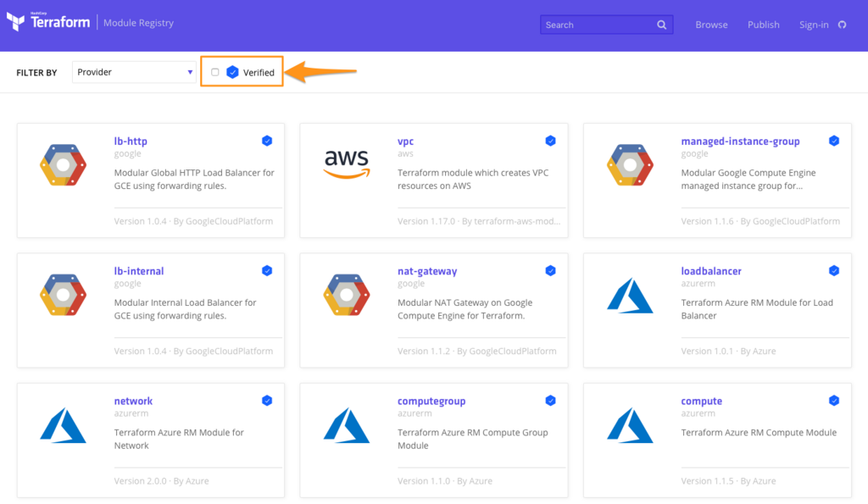Click 'Version 1.17.0 · By terraform-aws-mod...' text

pos(479,221)
